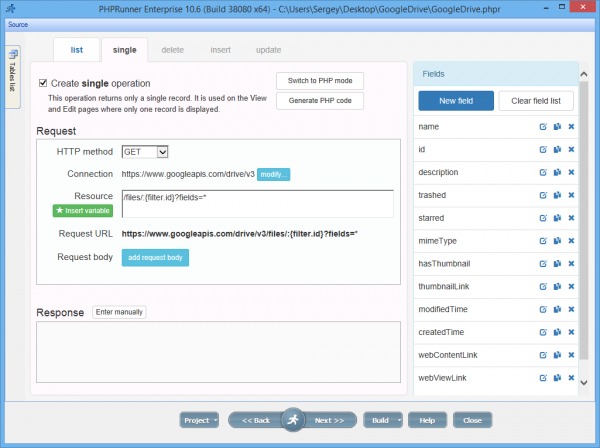The width and height of the screenshot is (600, 448).
Task: Click add request body button
Action: (155, 257)
